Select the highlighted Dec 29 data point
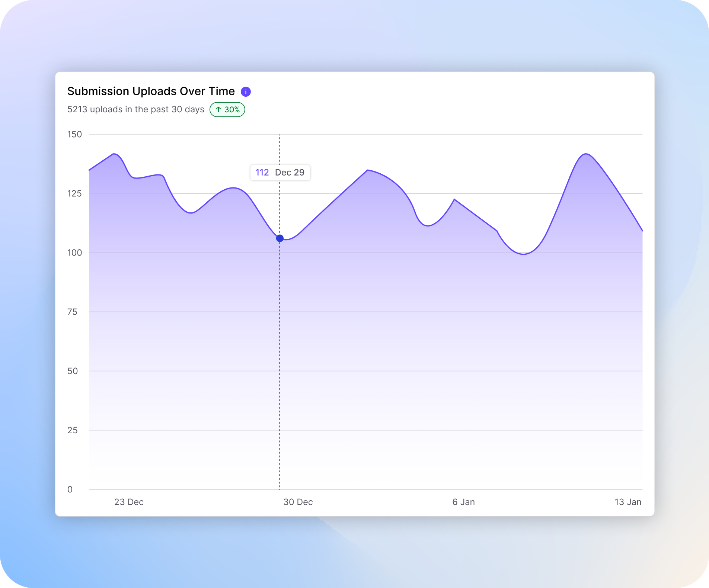 point(280,238)
